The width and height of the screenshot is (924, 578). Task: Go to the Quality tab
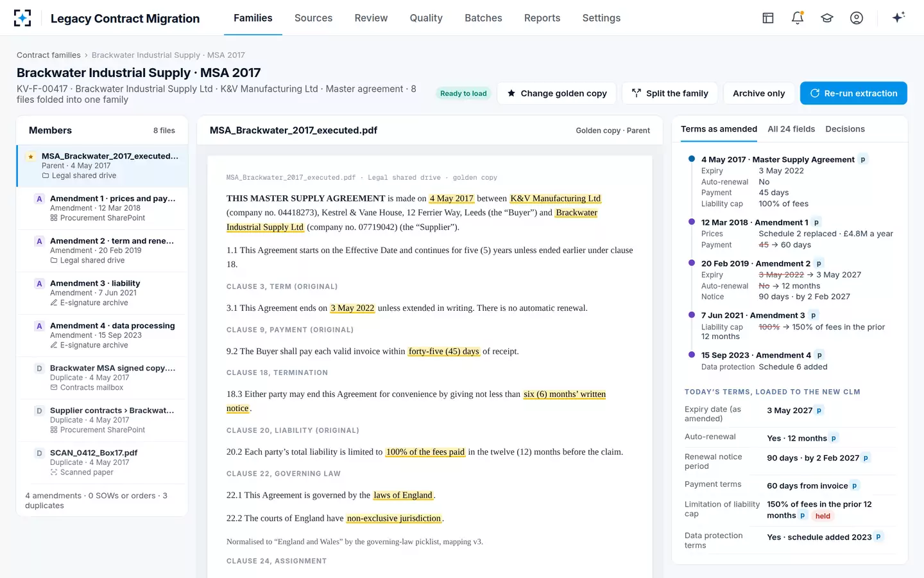(426, 18)
